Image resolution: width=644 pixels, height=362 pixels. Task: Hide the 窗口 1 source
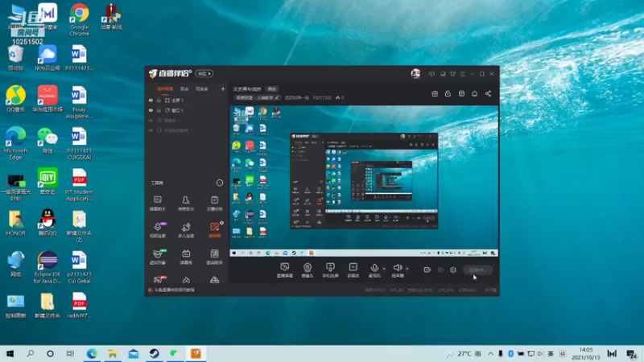151,110
